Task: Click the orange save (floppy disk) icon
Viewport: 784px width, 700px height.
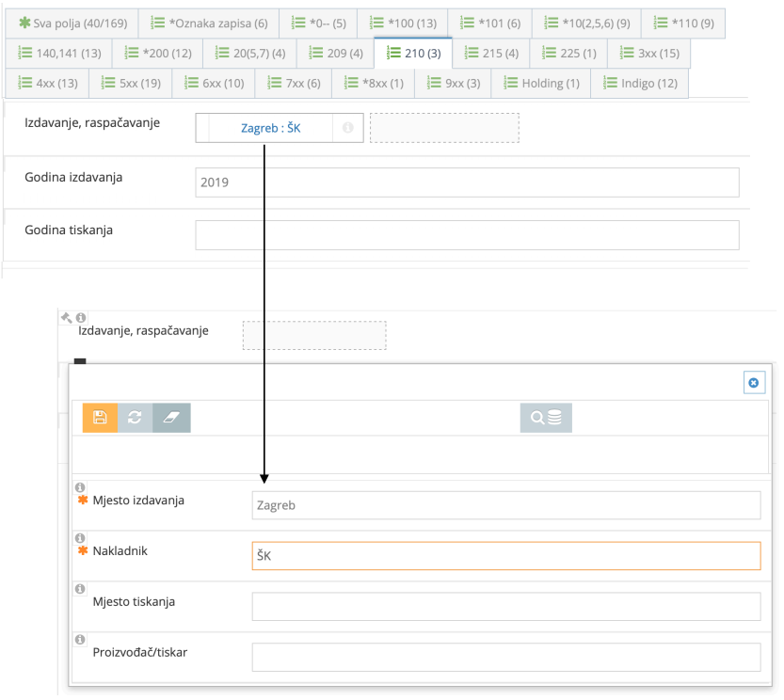Action: click(x=100, y=418)
